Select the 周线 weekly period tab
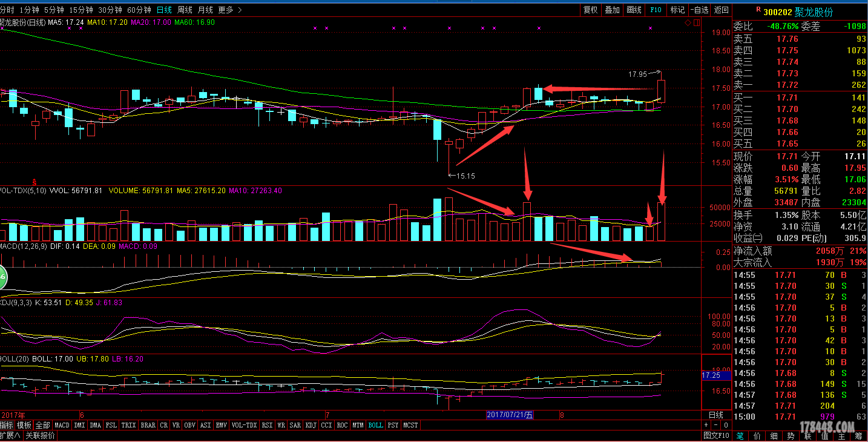Viewport: 868px width, 442px height. [185, 10]
